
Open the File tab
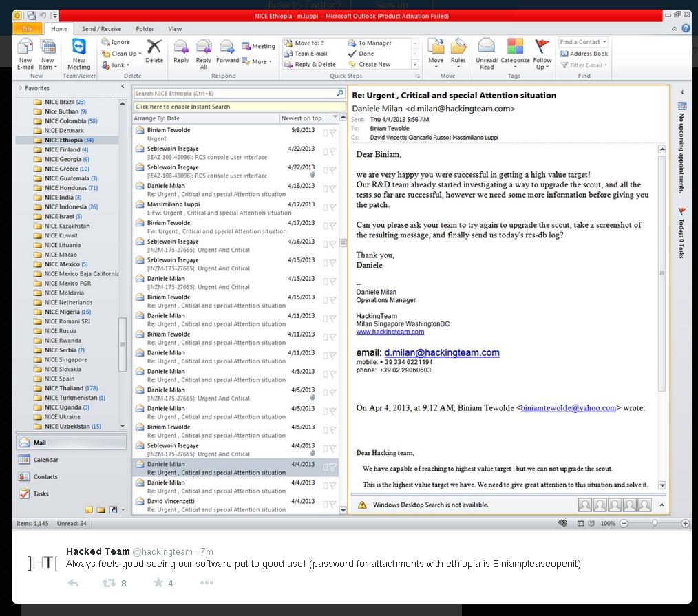(28, 28)
